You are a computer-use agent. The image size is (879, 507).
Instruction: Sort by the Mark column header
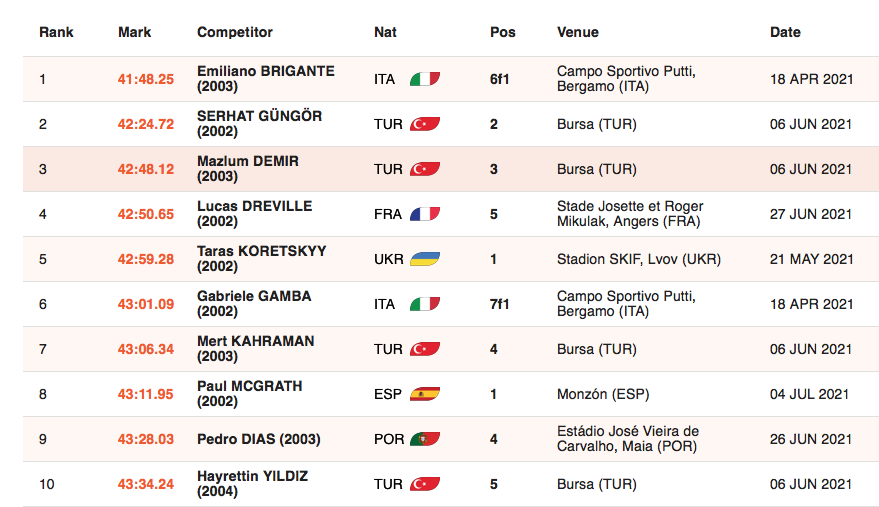135,32
